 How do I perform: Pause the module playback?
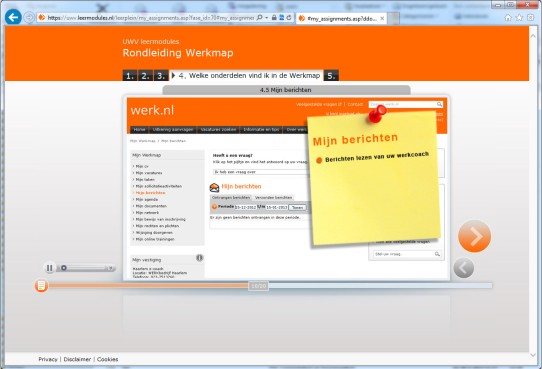49,268
